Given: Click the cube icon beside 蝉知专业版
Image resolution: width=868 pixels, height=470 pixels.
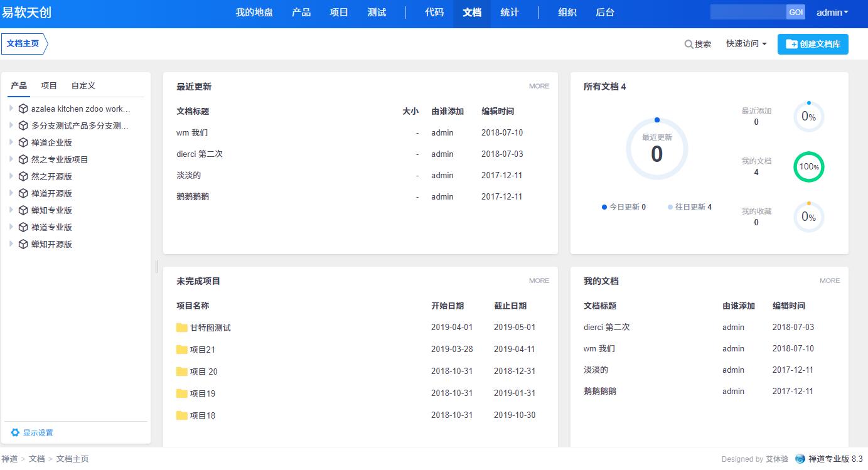Looking at the screenshot, I should (x=23, y=210).
